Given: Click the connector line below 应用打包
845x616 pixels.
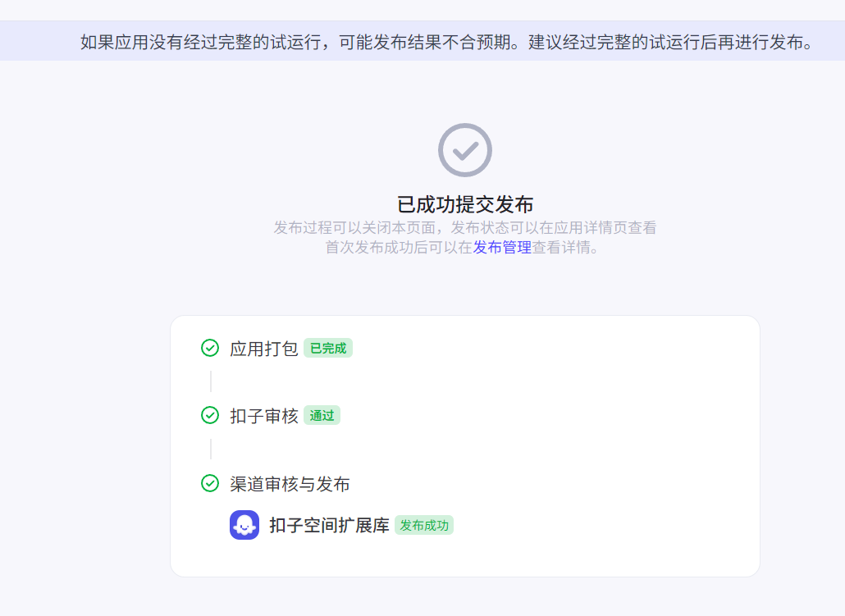Looking at the screenshot, I should [x=211, y=381].
